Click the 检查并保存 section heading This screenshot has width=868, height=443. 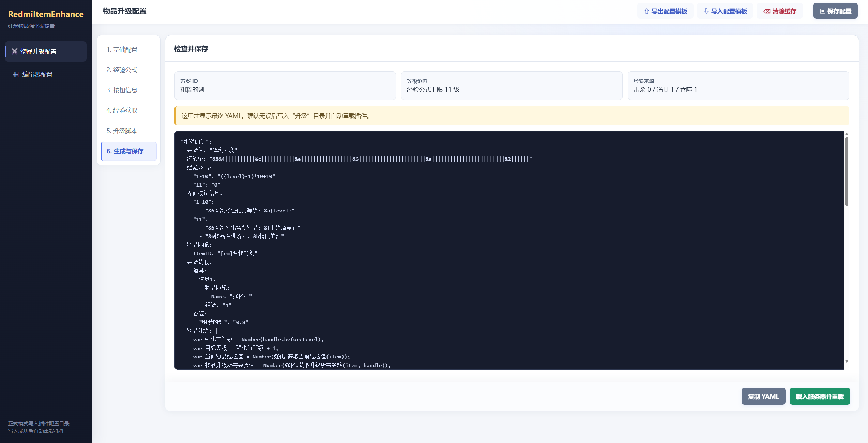point(191,49)
